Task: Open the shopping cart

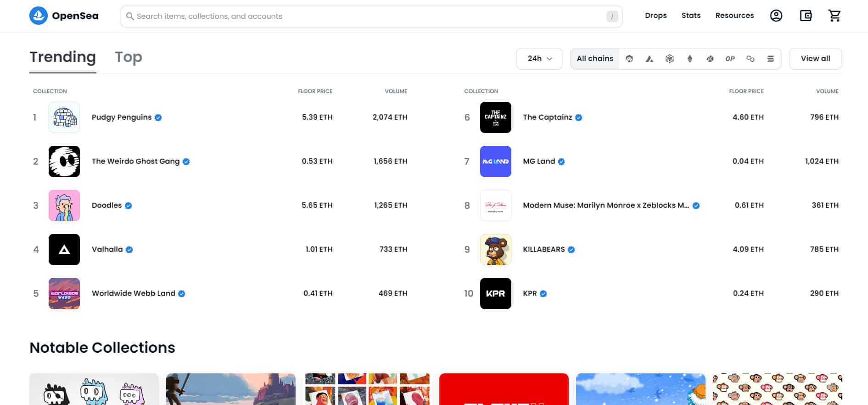Action: (834, 16)
